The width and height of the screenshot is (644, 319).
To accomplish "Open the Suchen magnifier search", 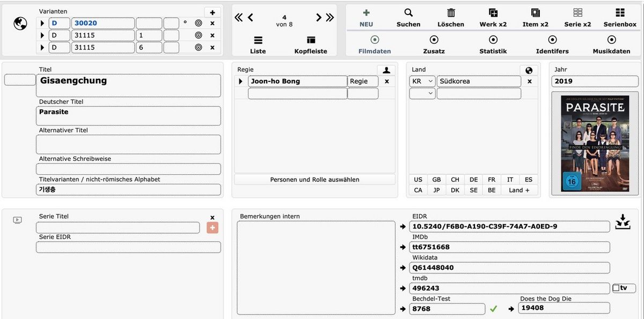I will (408, 13).
